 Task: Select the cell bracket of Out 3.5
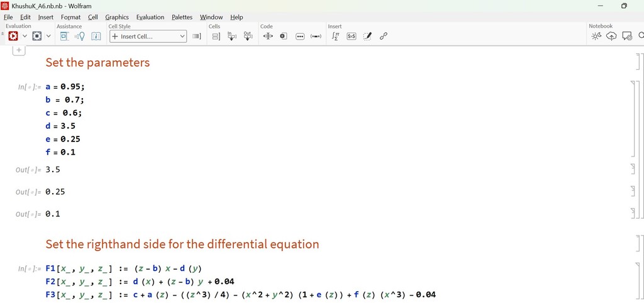point(632,169)
